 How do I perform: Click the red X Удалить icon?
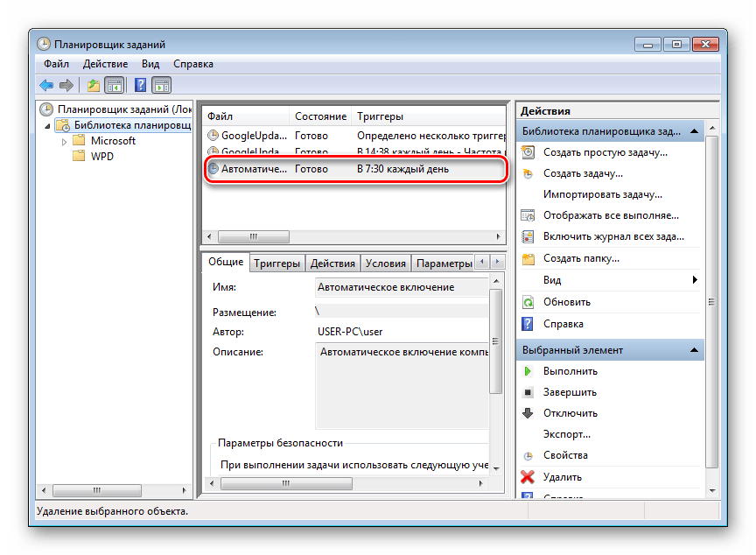tap(528, 477)
